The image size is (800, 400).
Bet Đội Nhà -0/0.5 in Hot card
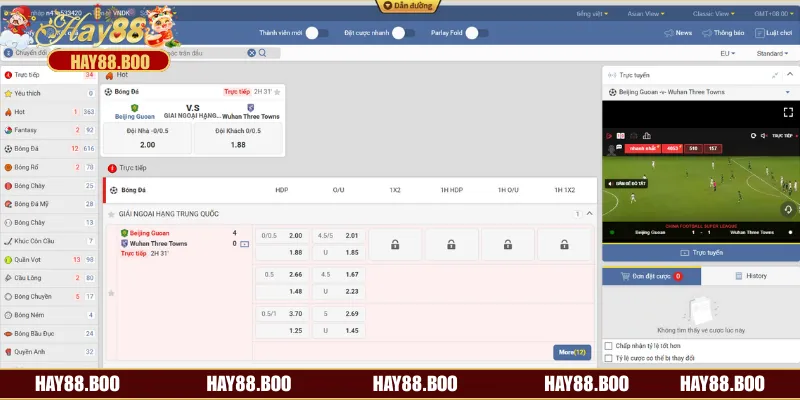click(147, 138)
